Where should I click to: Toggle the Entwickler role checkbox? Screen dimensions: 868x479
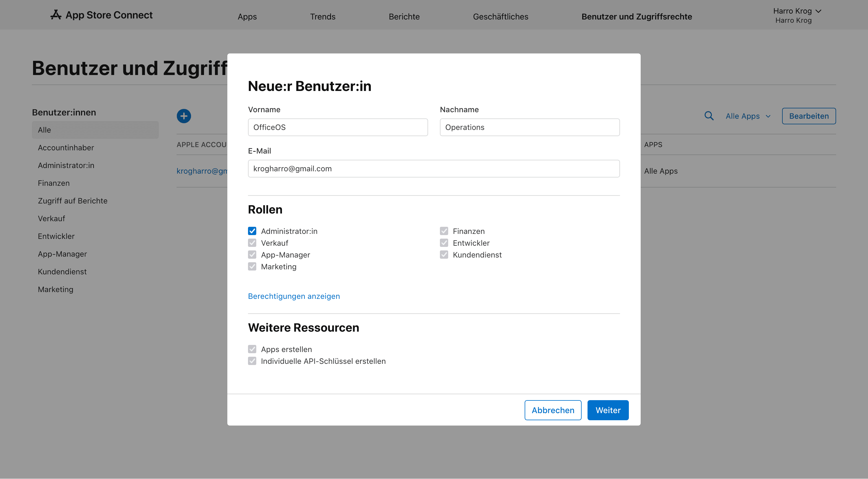pos(444,243)
